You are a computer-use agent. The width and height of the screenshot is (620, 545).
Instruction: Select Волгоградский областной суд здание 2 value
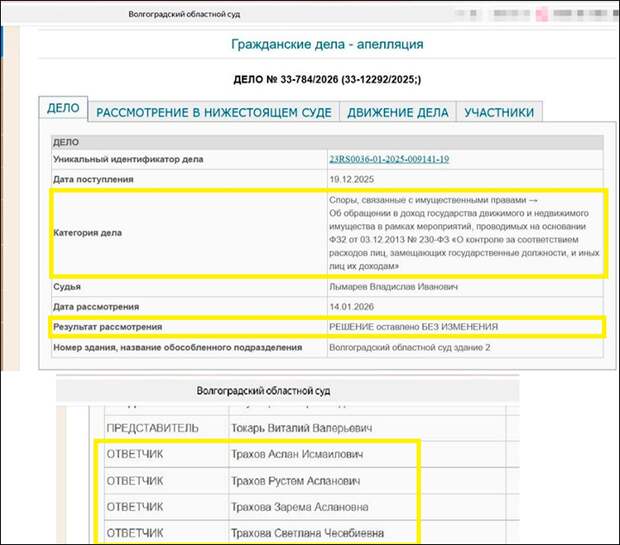(x=410, y=347)
